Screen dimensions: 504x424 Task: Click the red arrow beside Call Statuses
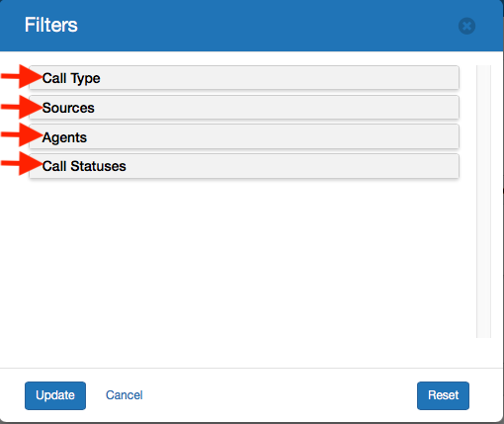coord(22,163)
